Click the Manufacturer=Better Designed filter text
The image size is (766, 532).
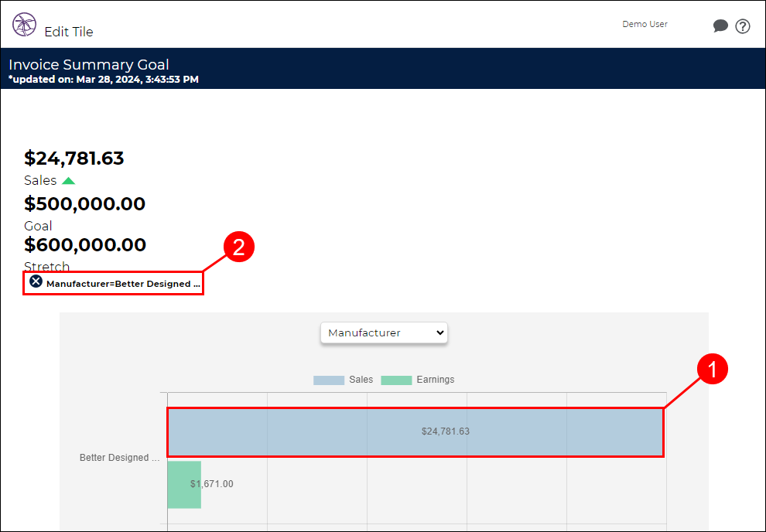(x=123, y=284)
